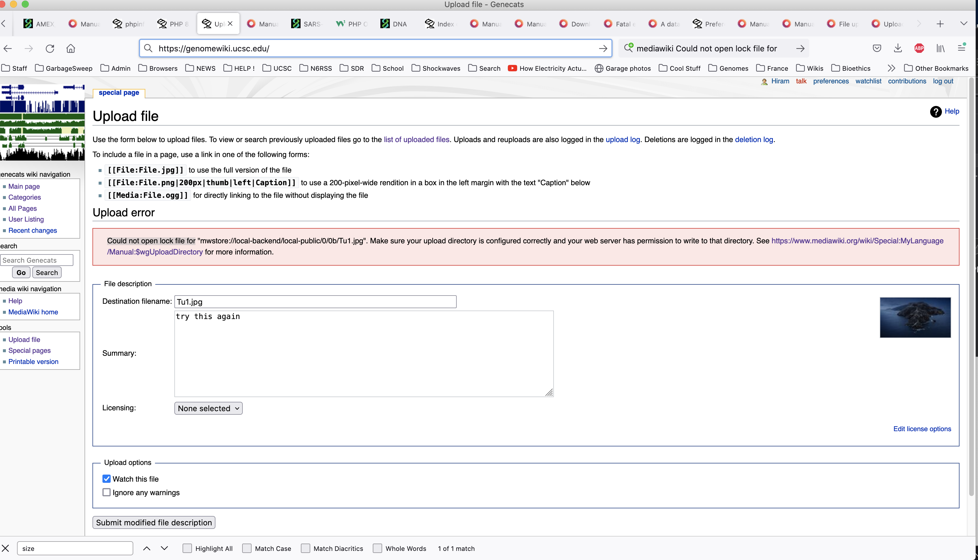Viewport: 978px width, 560px height.
Task: Enable Ignore any warnings
Action: tap(107, 492)
